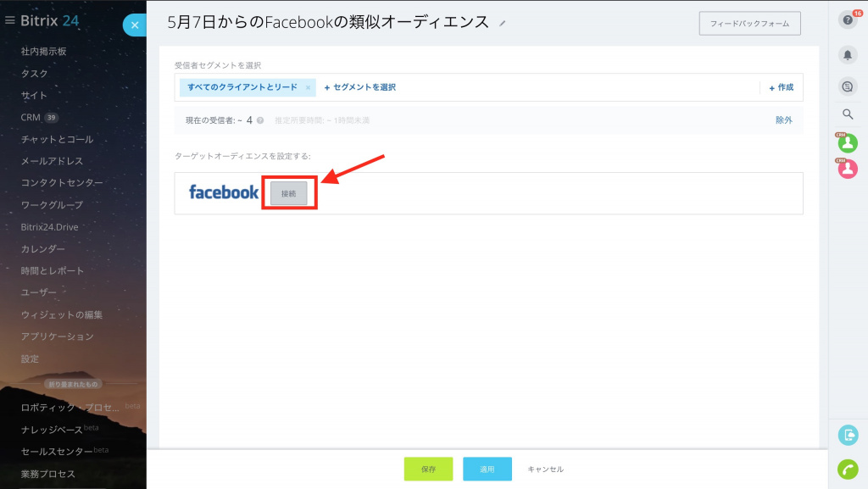
Task: Click the 接続 button next to Facebook
Action: click(x=288, y=193)
